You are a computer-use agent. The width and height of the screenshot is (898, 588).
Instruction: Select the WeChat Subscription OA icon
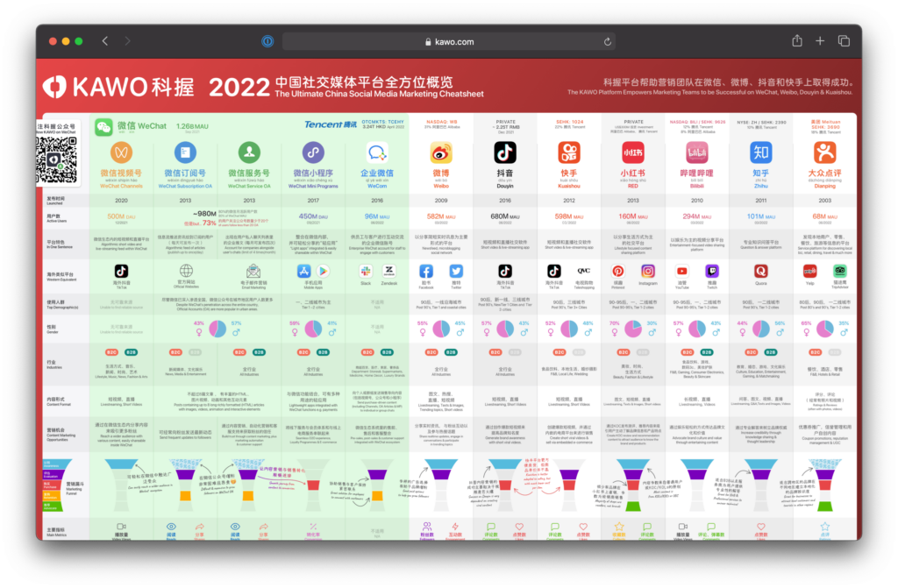185,152
